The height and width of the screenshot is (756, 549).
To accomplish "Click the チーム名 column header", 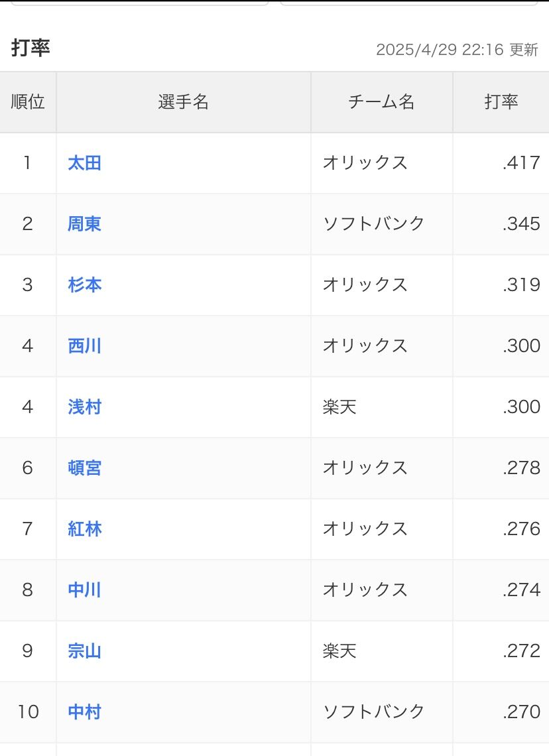I will tap(381, 102).
